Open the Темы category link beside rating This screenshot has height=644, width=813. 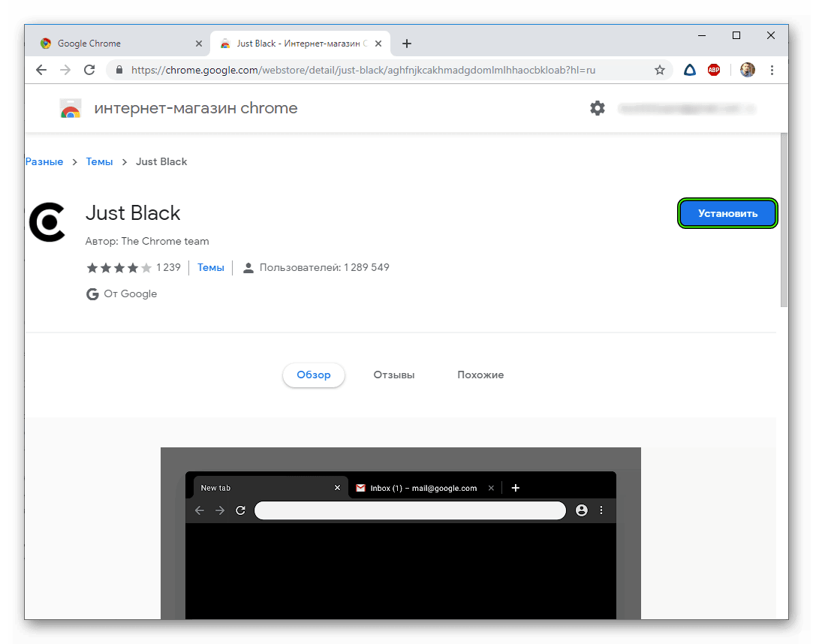pyautogui.click(x=211, y=267)
